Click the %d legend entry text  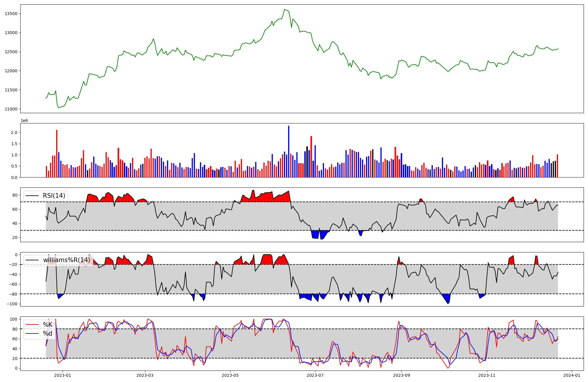48,334
